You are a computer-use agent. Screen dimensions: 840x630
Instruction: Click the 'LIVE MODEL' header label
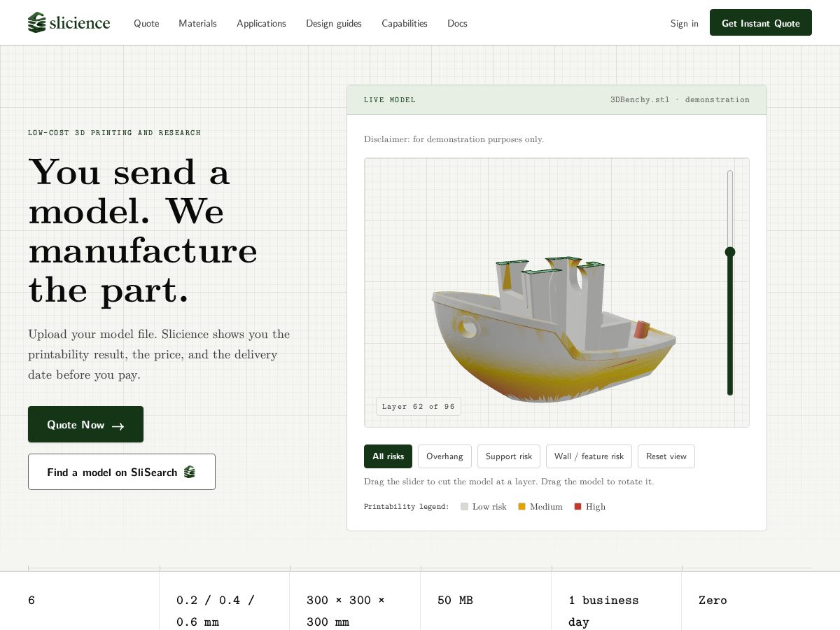[390, 100]
